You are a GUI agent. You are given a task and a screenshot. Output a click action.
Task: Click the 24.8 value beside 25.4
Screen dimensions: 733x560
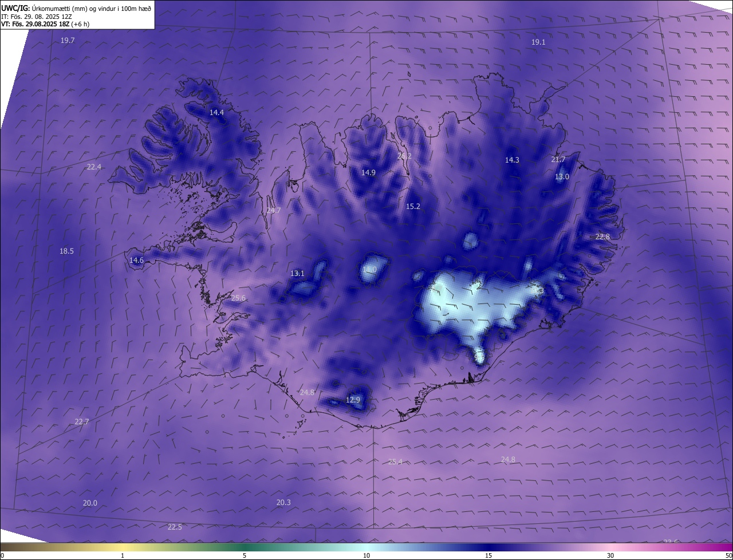click(508, 459)
